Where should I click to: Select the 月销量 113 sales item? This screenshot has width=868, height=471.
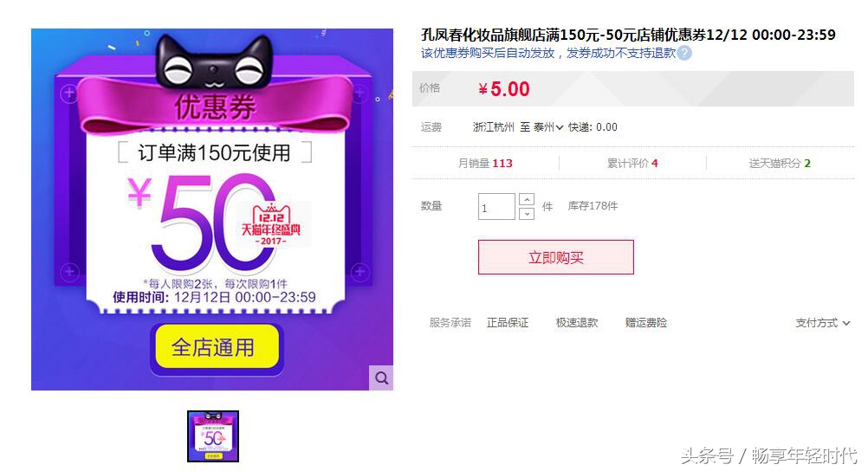485,164
